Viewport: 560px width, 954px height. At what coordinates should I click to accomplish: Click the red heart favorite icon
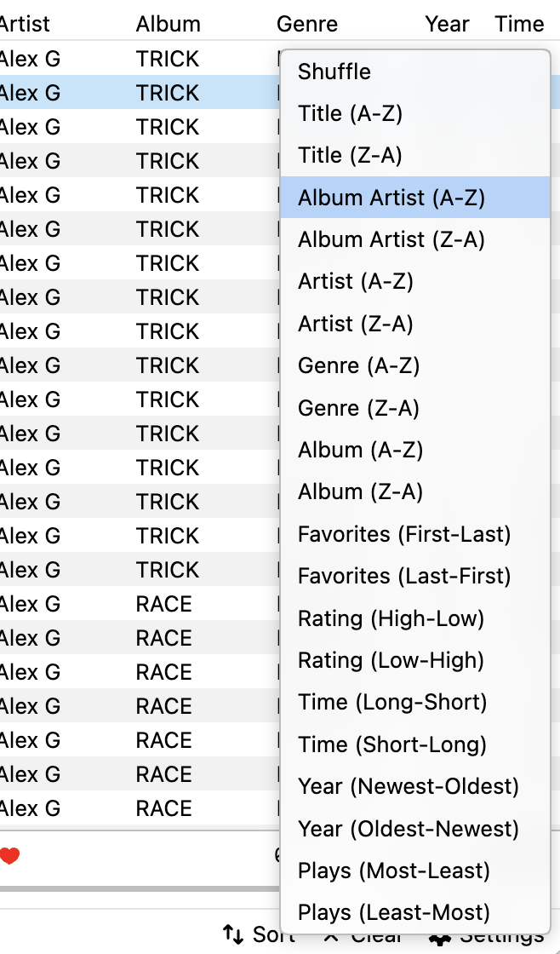coord(9,856)
